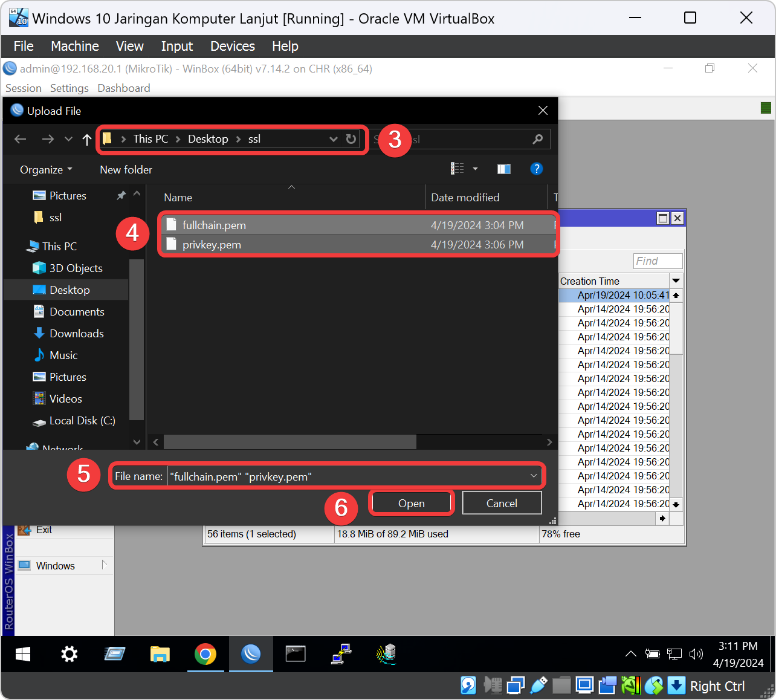Select the fullchain.pem file
This screenshot has height=700, width=776.
pos(358,225)
